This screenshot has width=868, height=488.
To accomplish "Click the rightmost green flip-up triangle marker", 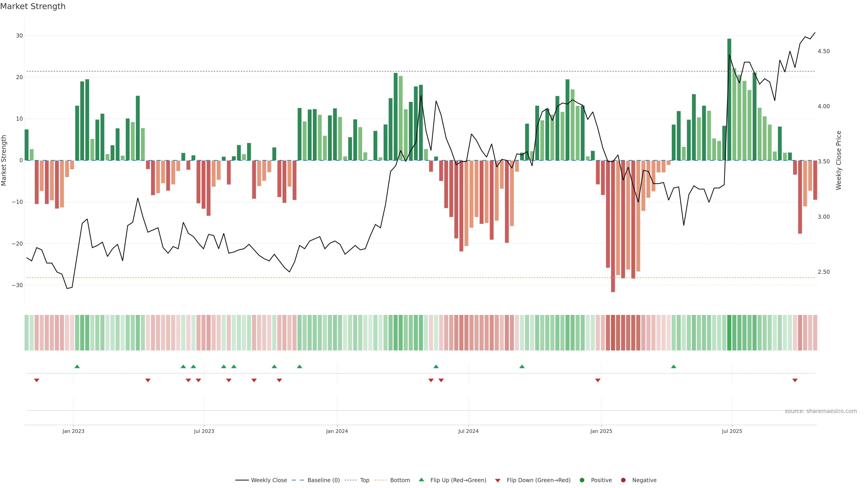I will [674, 366].
